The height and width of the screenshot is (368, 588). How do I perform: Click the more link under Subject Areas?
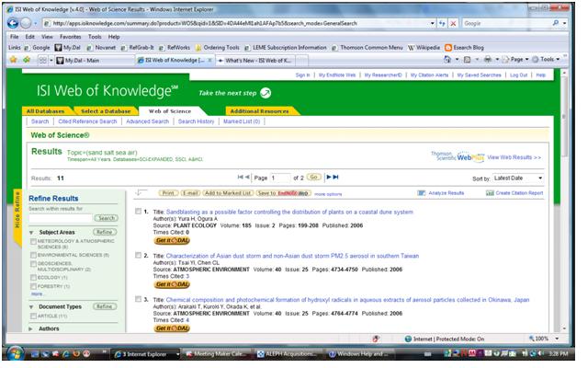pos(37,294)
